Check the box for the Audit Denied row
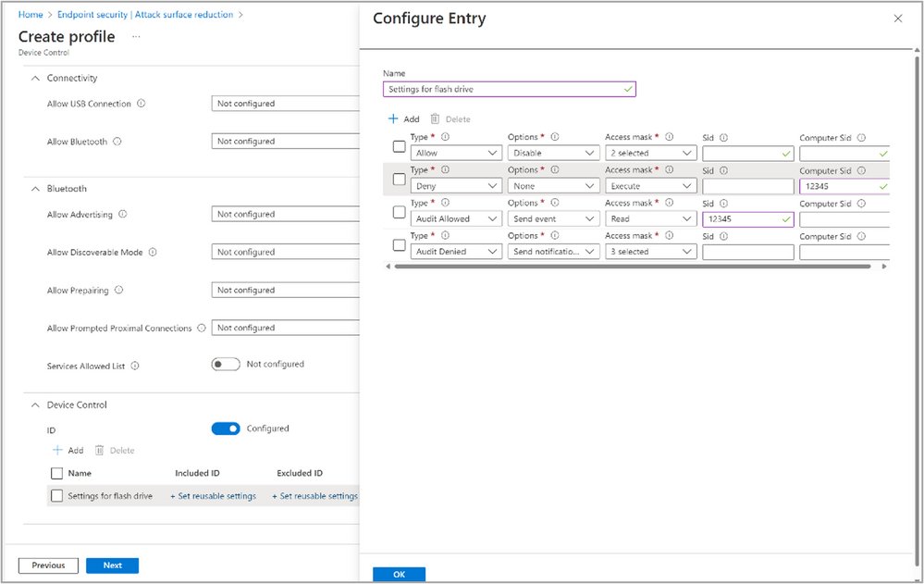 (x=399, y=245)
